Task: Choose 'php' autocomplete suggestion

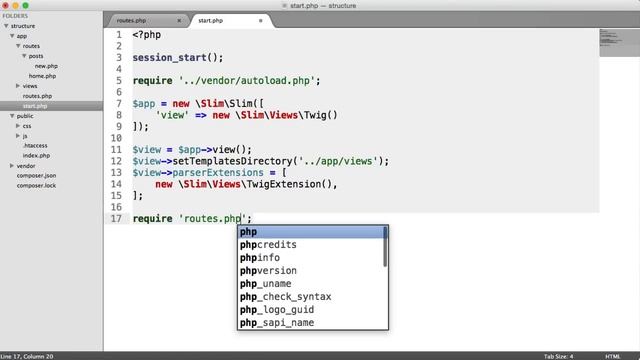Action: (310, 232)
